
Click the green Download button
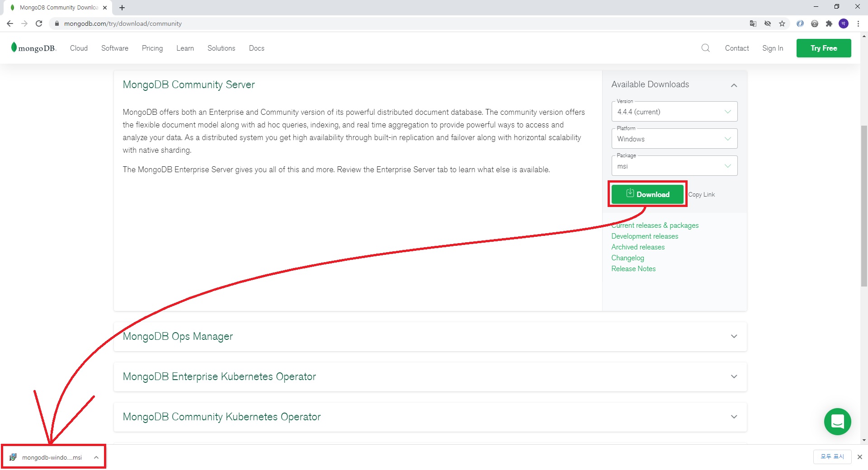[x=647, y=194]
